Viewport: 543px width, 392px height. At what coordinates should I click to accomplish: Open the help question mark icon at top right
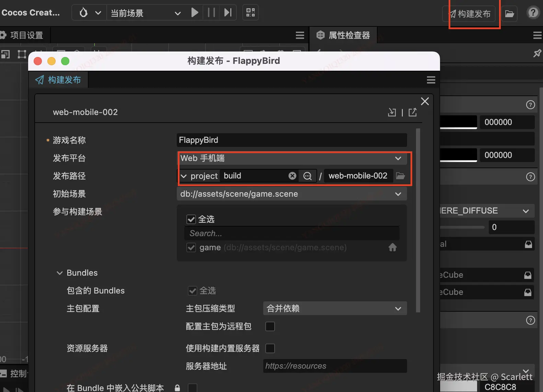tap(533, 13)
